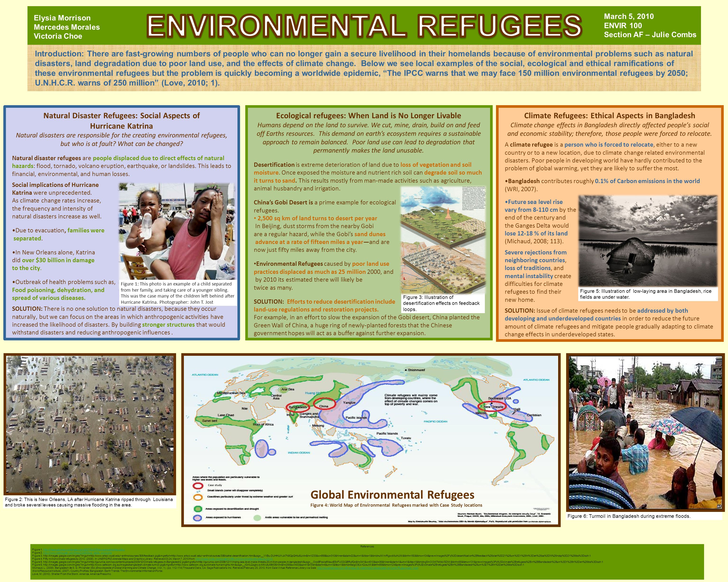Open the Figure 2 reference link
Screen dimensions: 728x582
pos(77,552)
